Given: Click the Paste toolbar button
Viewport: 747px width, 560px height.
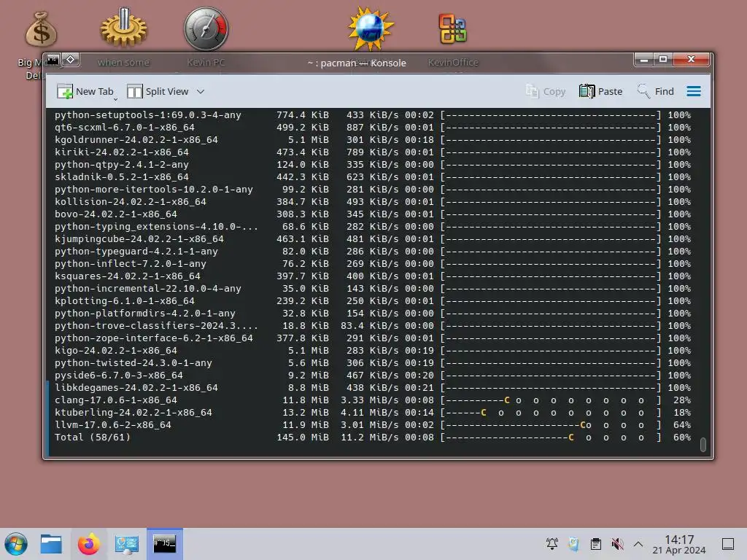Looking at the screenshot, I should (601, 91).
